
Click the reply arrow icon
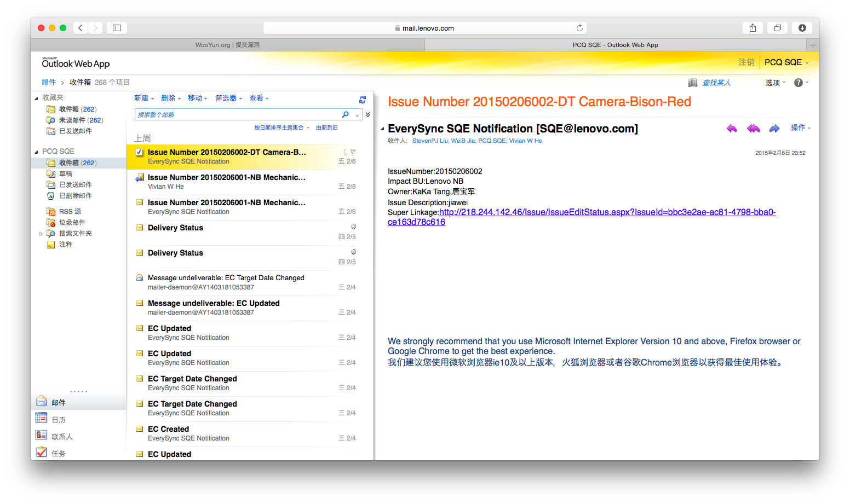(732, 129)
